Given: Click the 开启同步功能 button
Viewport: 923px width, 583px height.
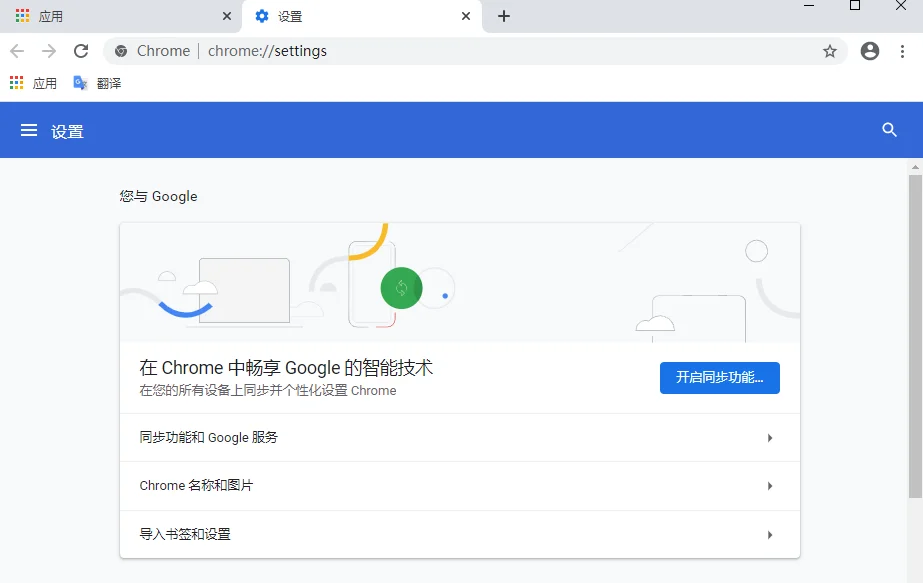Looking at the screenshot, I should pyautogui.click(x=719, y=377).
